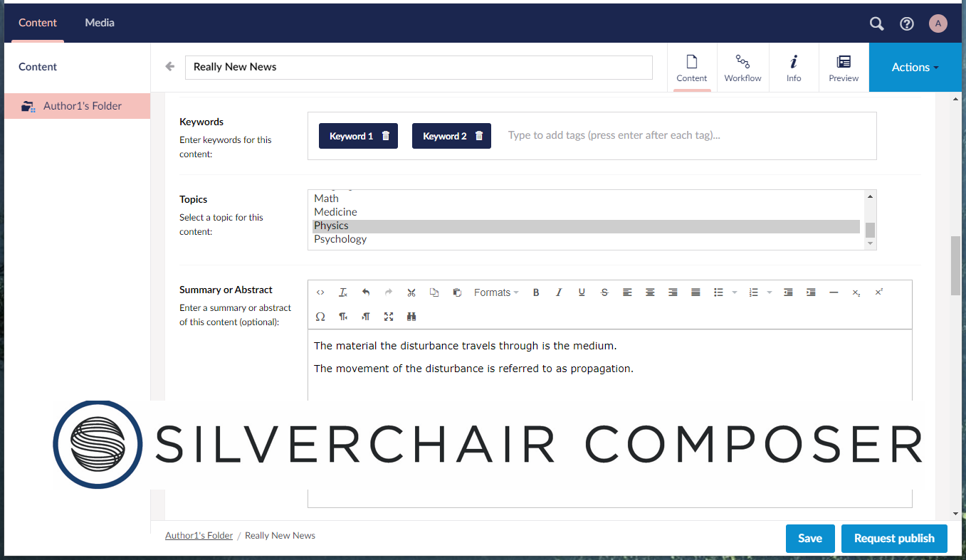
Task: Paste from clipboard using the paste icon
Action: 457,292
